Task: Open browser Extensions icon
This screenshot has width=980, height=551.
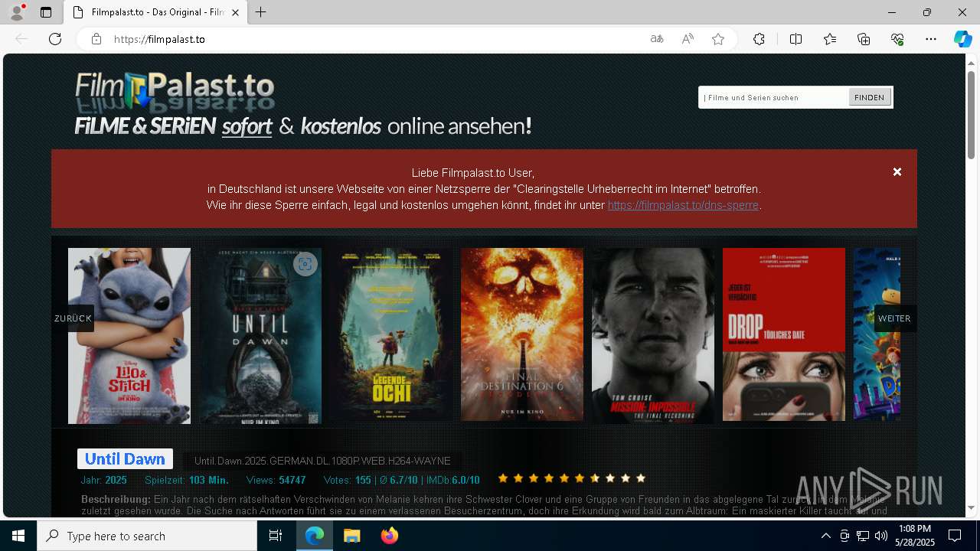Action: (759, 39)
